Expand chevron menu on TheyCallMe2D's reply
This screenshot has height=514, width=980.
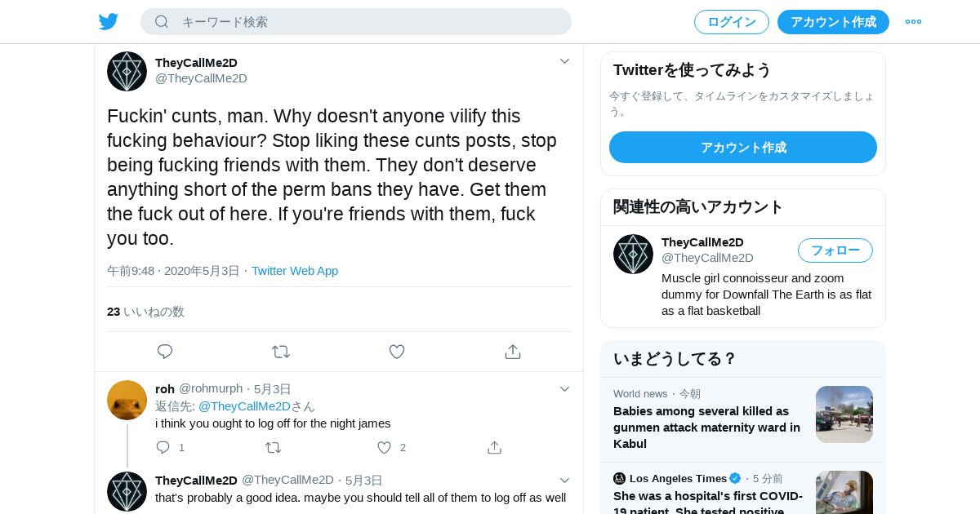[x=564, y=481]
